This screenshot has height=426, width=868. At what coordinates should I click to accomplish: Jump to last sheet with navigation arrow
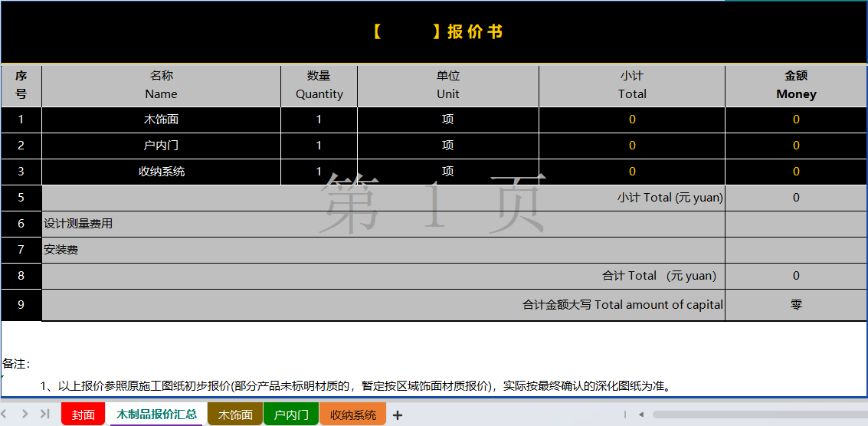[x=44, y=414]
